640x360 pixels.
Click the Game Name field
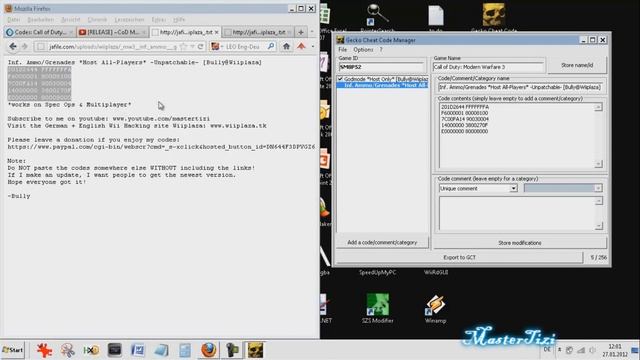click(x=488, y=67)
